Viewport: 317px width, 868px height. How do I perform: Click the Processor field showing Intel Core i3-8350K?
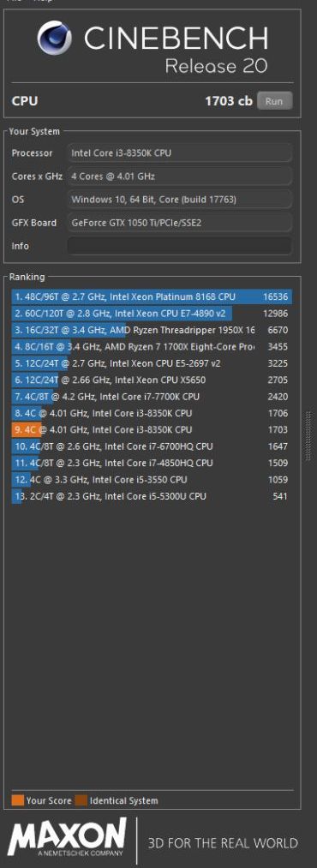pos(179,153)
